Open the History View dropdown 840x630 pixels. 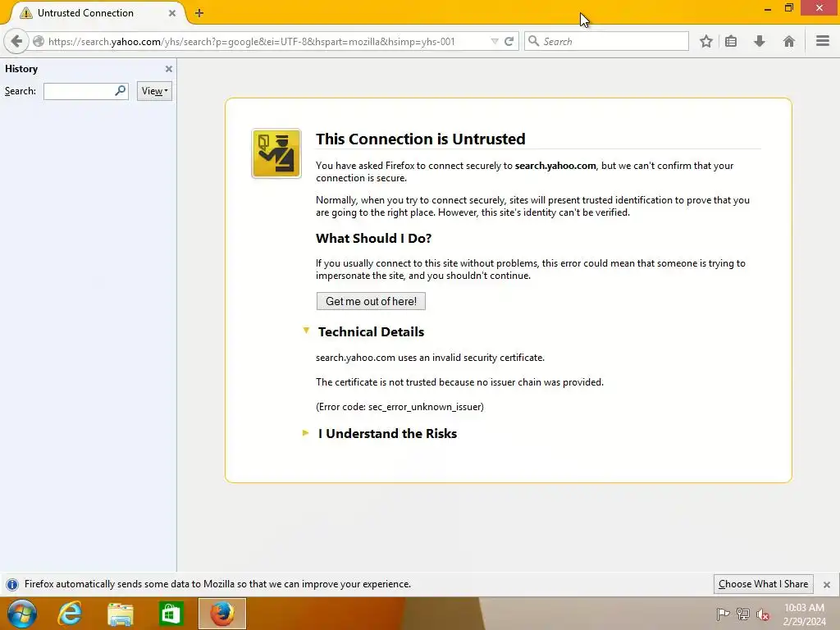click(154, 91)
